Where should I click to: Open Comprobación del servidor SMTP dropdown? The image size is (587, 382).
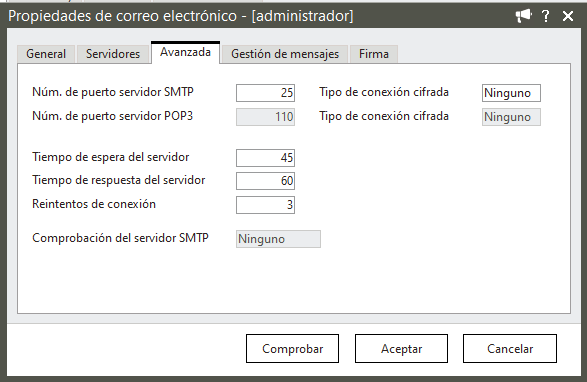pos(278,239)
